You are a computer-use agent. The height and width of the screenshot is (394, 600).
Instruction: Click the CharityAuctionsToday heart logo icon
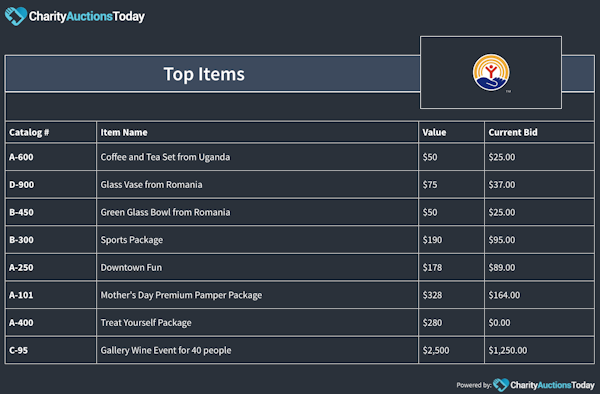point(16,16)
